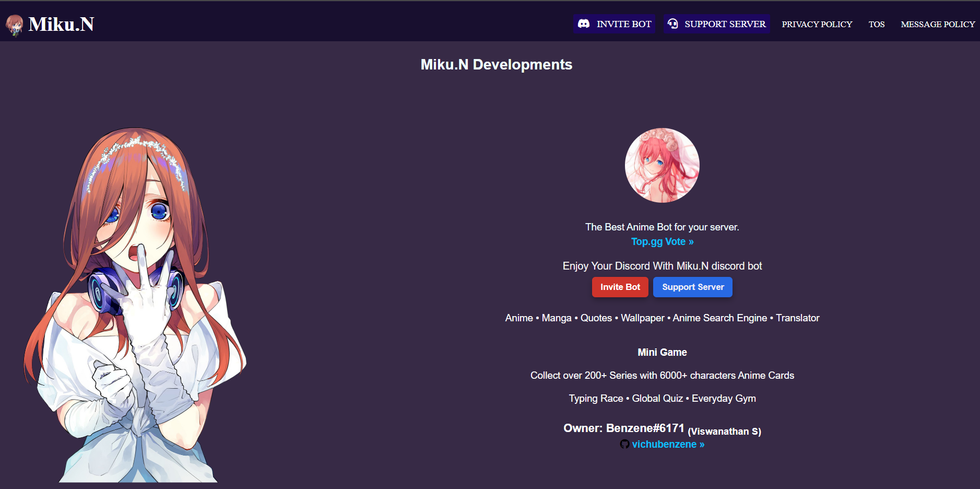
Task: Click the Miku.N chibi logo icon
Action: [14, 25]
